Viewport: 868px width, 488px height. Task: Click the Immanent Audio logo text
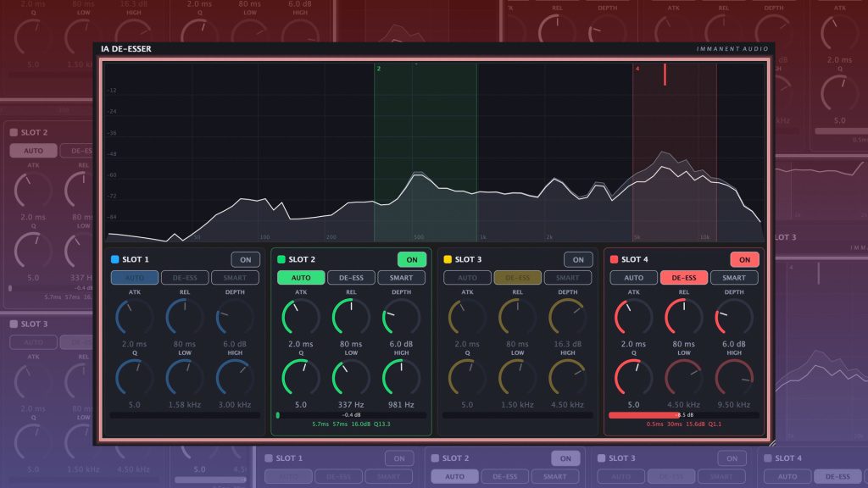pyautogui.click(x=732, y=48)
